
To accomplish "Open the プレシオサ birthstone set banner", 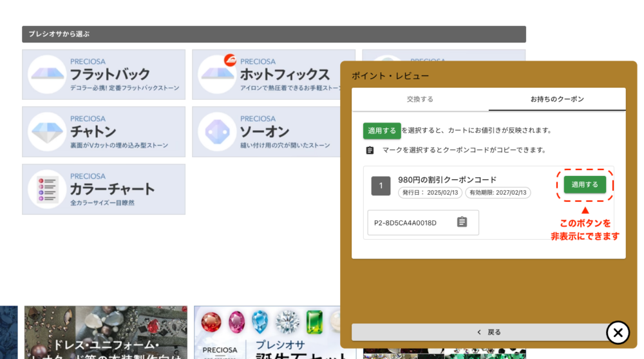I will click(267, 333).
